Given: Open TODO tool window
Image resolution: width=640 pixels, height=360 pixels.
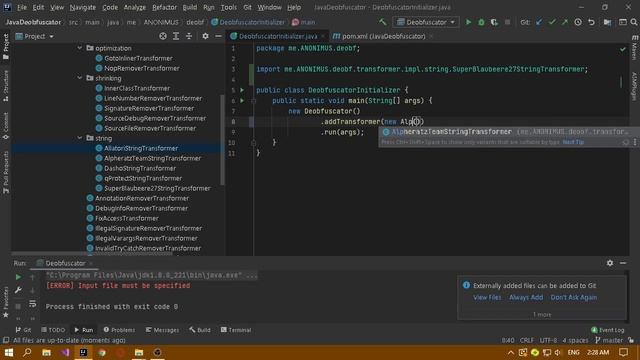Looking at the screenshot, I should 53,330.
